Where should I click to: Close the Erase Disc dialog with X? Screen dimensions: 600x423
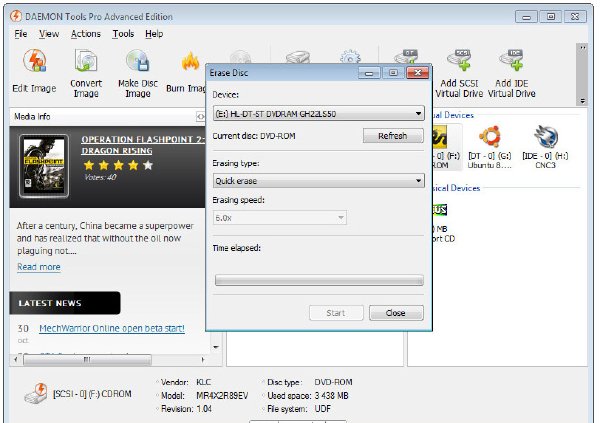417,73
